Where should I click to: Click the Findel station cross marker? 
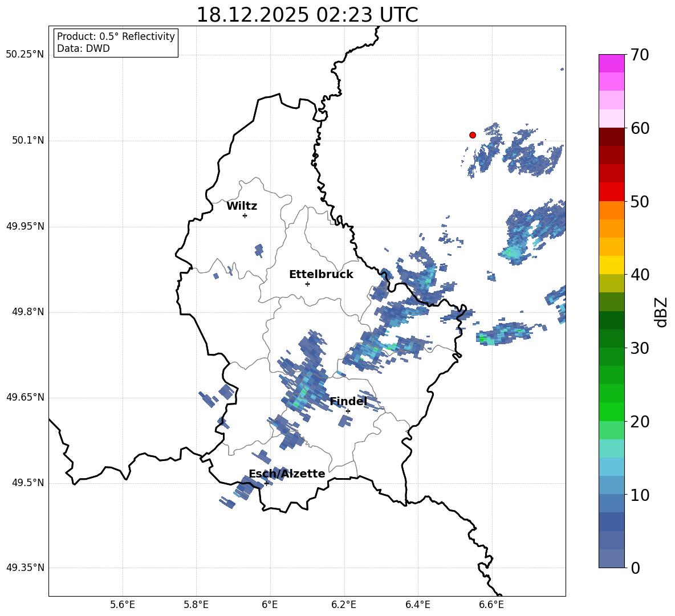coord(348,411)
